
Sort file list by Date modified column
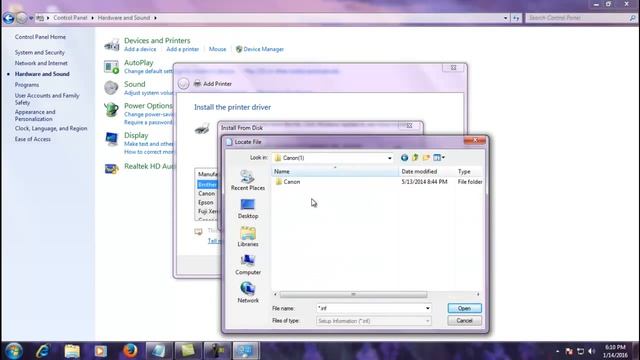tap(427, 171)
